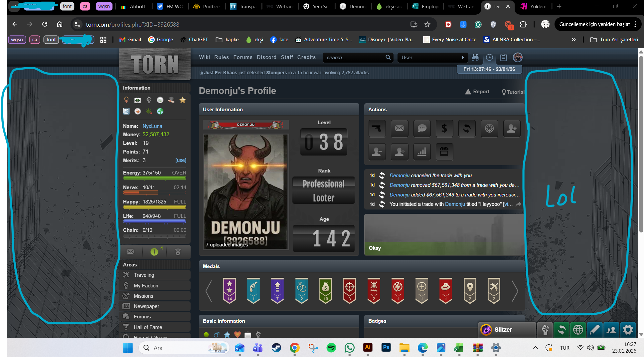Image resolution: width=644 pixels, height=357 pixels.
Task: Open the clipboard icon in the header
Action: coord(503,58)
